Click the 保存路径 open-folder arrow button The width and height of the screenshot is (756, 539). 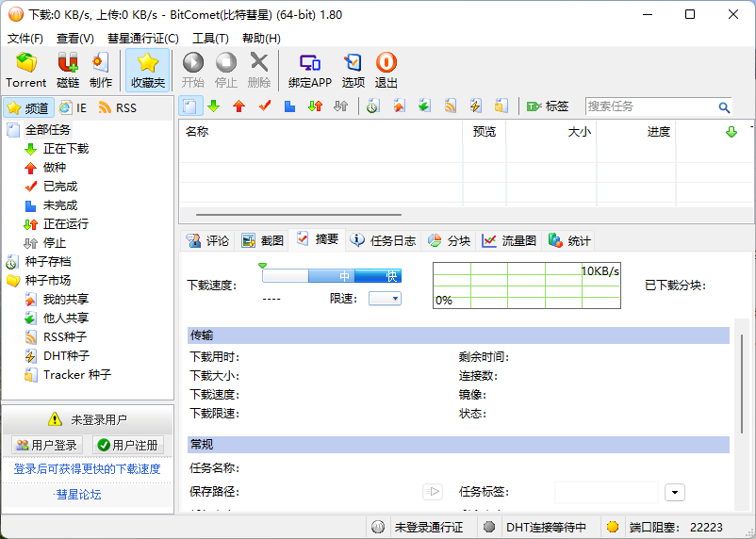433,492
